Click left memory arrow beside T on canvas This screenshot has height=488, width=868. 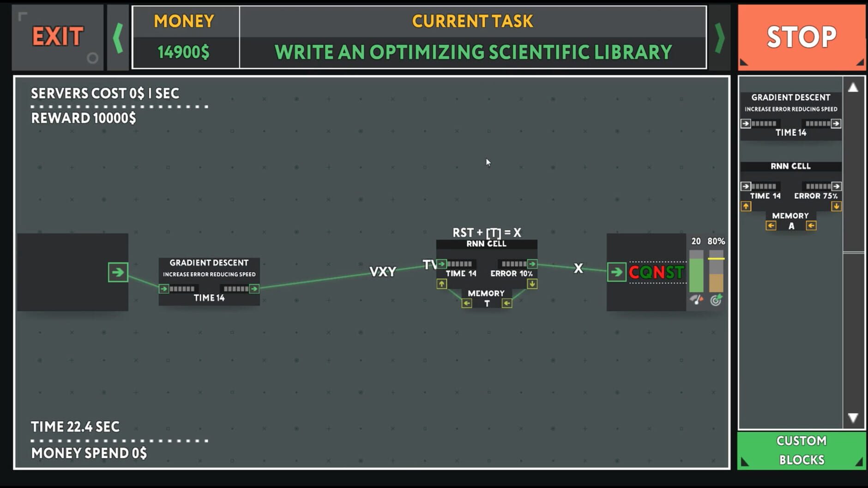(467, 303)
